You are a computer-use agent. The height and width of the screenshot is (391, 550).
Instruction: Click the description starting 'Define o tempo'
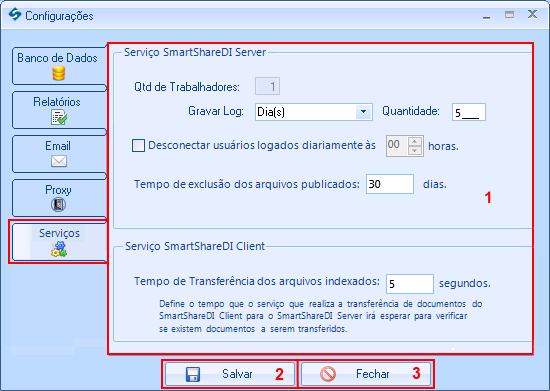click(x=321, y=316)
